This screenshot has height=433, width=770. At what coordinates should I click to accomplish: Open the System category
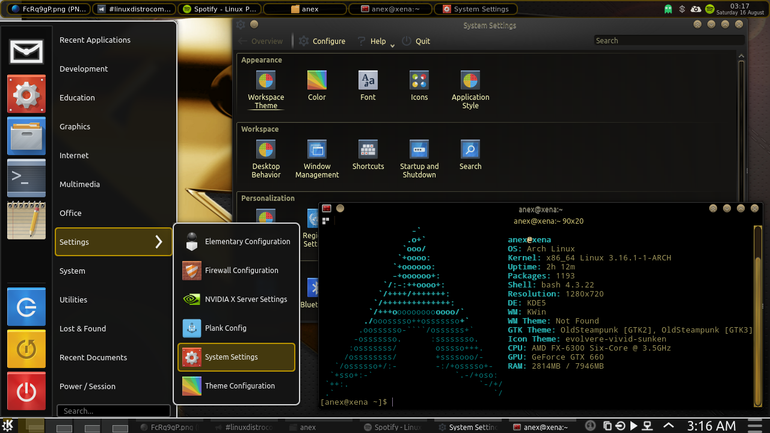click(113, 271)
